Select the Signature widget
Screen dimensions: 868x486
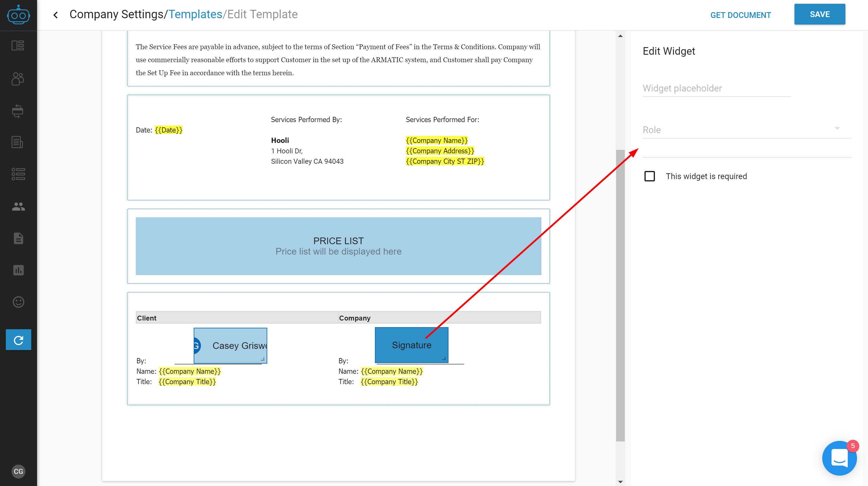click(x=411, y=345)
